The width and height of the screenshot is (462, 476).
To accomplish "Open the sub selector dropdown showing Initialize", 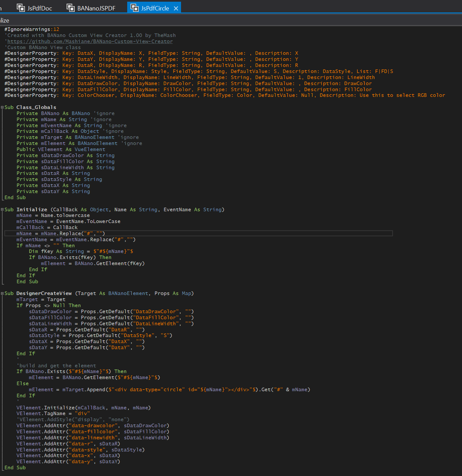I will pos(5,21).
